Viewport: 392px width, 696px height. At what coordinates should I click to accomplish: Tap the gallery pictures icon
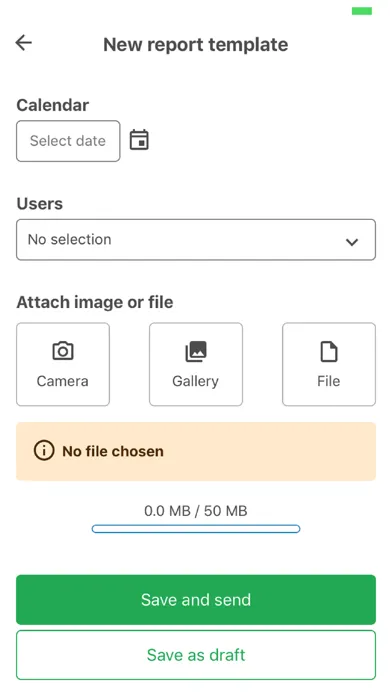pos(196,351)
